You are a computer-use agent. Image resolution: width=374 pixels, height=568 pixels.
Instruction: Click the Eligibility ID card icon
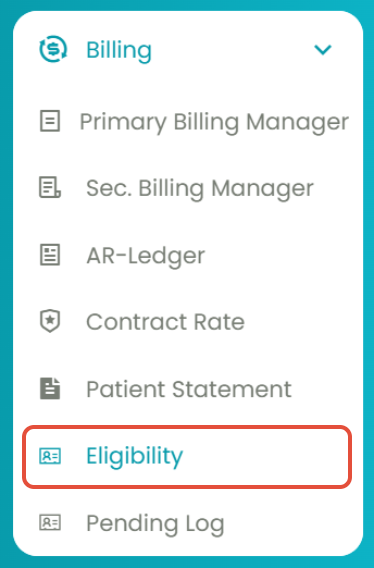click(x=50, y=456)
